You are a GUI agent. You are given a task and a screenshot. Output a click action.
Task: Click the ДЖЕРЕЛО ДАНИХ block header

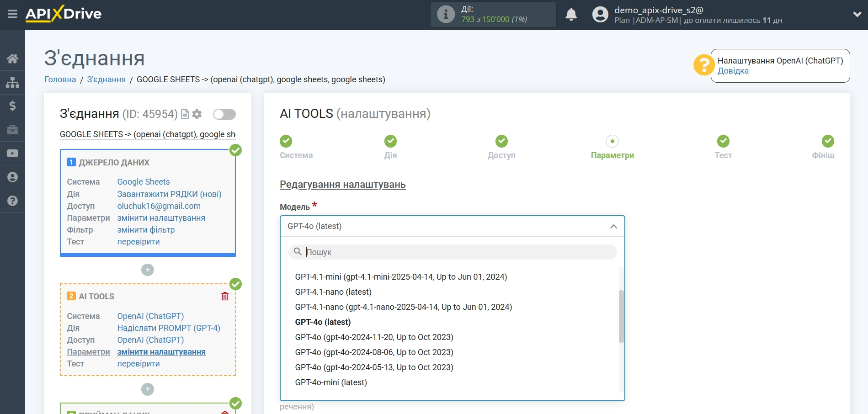114,163
